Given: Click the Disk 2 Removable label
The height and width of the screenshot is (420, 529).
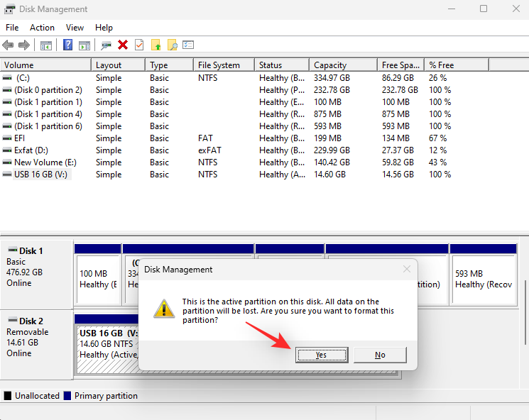Looking at the screenshot, I should pyautogui.click(x=27, y=332).
